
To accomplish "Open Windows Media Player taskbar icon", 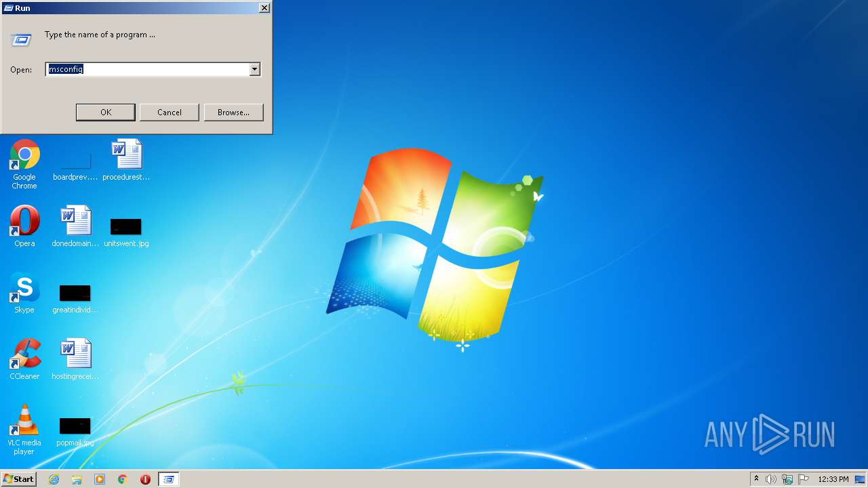I will click(x=100, y=479).
